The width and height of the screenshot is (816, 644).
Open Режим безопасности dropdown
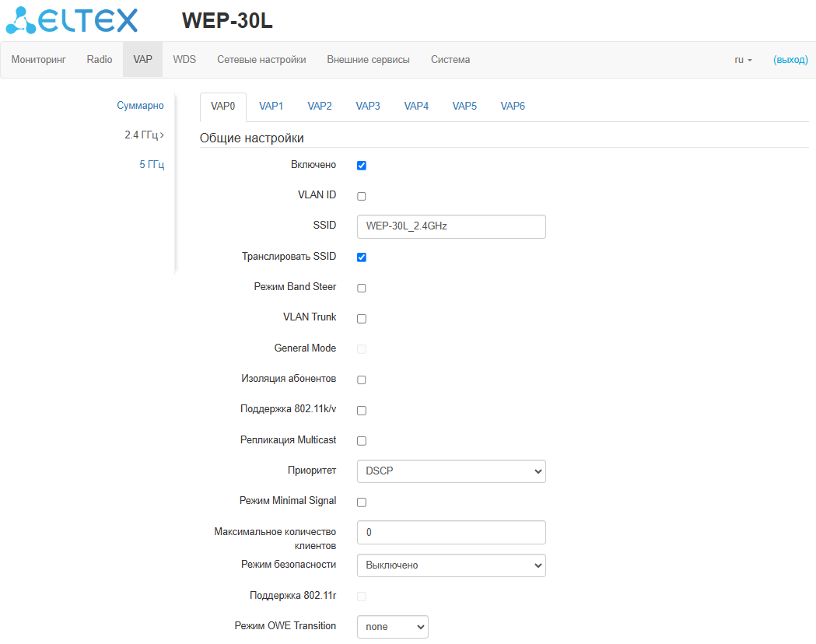(x=451, y=565)
